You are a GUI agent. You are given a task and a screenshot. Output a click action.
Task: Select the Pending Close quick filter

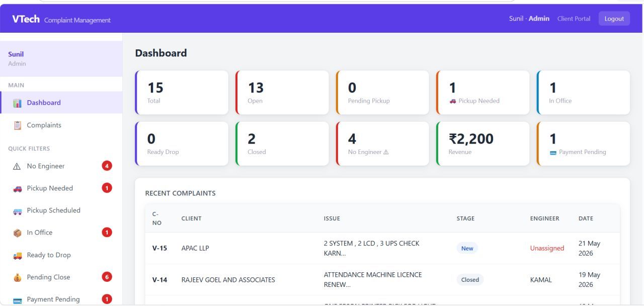(x=61, y=277)
